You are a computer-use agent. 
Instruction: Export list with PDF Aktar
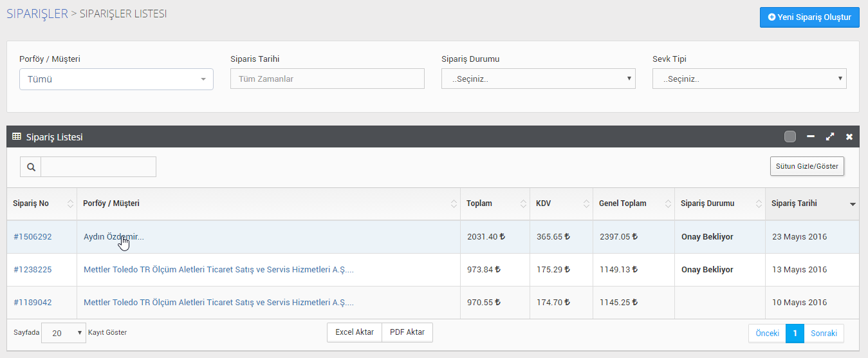[x=407, y=332]
